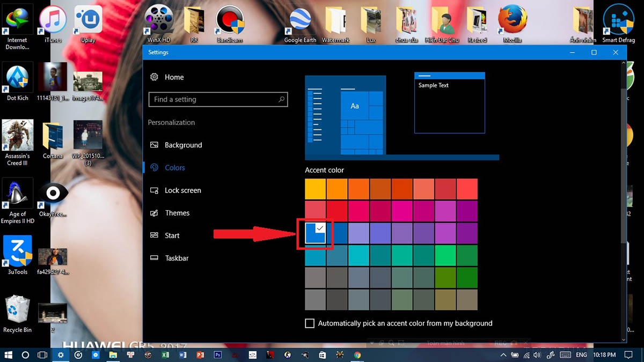Viewport: 644px width, 362px height.
Task: Select the 3uTools desktop icon
Action: pyautogui.click(x=17, y=256)
